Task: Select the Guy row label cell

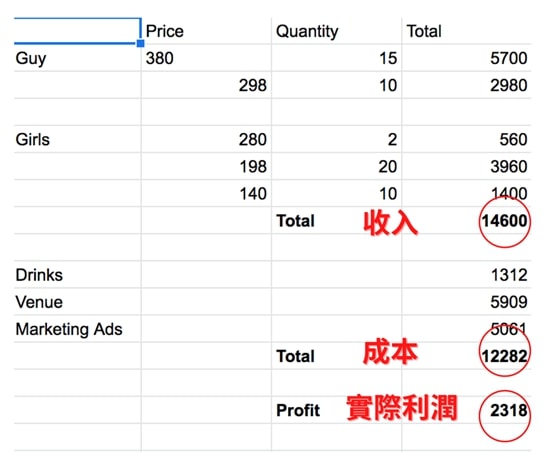Action: pyautogui.click(x=77, y=58)
